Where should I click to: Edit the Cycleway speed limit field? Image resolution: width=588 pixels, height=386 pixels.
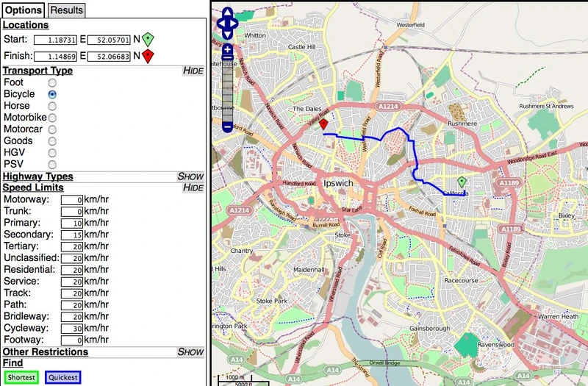coord(72,329)
